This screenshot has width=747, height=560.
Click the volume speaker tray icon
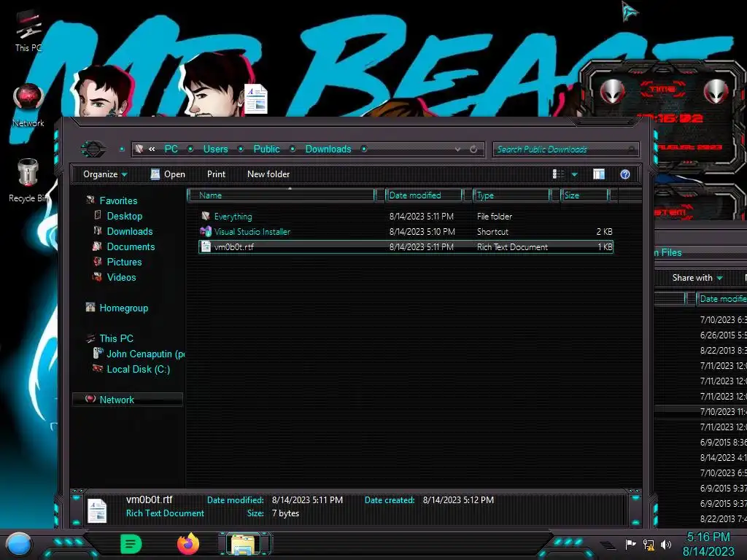pos(666,544)
